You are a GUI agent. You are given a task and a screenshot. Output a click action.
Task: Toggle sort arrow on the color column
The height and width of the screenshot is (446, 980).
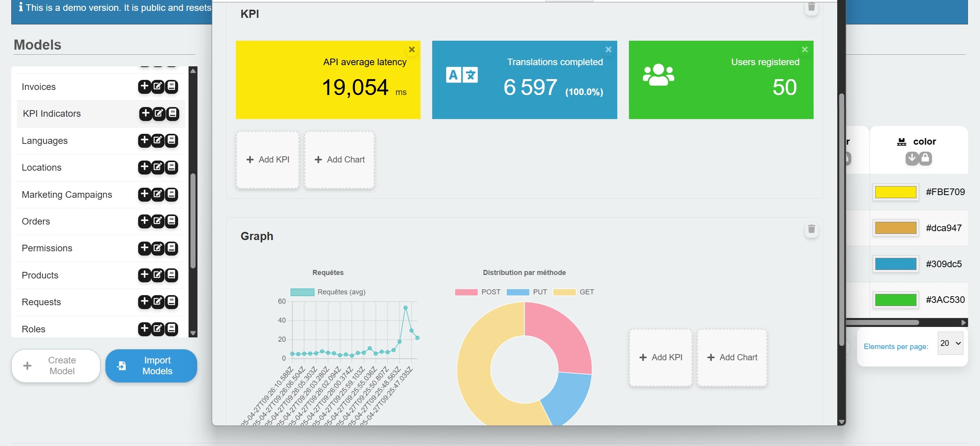[912, 158]
